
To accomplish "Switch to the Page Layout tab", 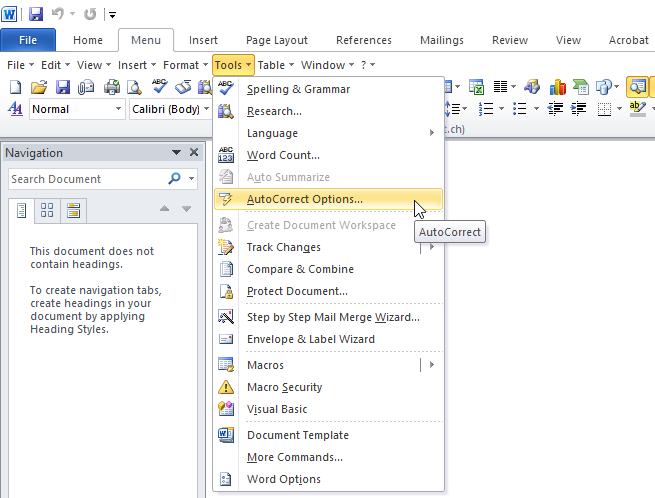I will pos(277,40).
